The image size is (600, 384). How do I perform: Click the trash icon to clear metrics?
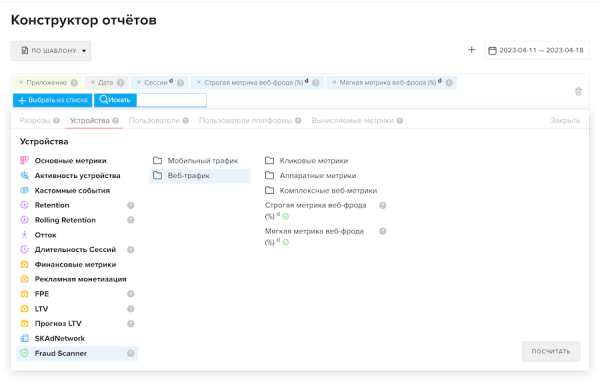[578, 91]
